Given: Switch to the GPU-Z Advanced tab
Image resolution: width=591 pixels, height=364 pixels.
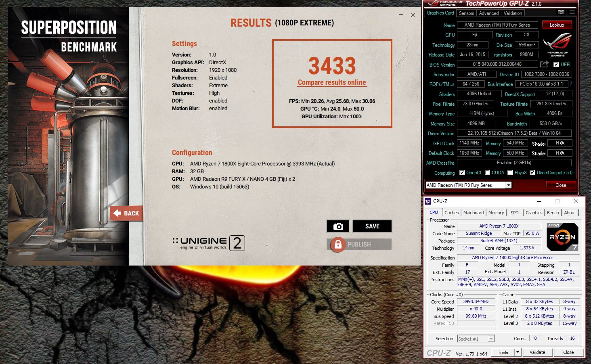Looking at the screenshot, I should point(489,13).
